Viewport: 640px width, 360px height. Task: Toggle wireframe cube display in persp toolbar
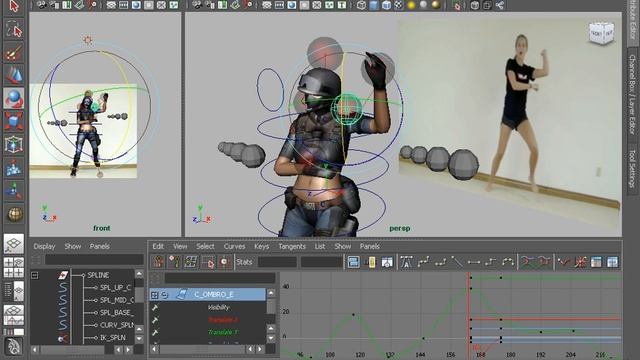[361, 5]
